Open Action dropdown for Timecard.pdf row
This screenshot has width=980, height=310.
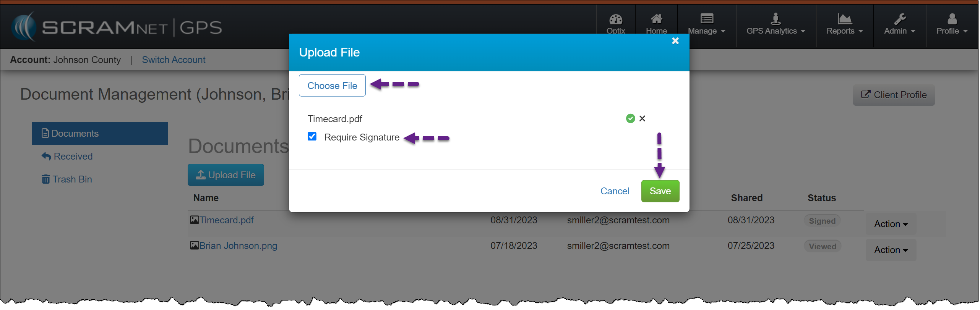pos(891,224)
